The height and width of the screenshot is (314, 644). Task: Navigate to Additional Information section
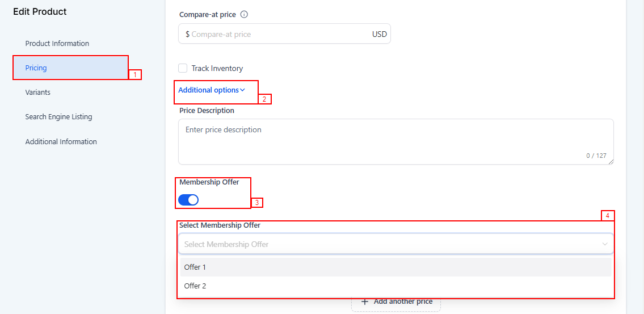click(61, 141)
